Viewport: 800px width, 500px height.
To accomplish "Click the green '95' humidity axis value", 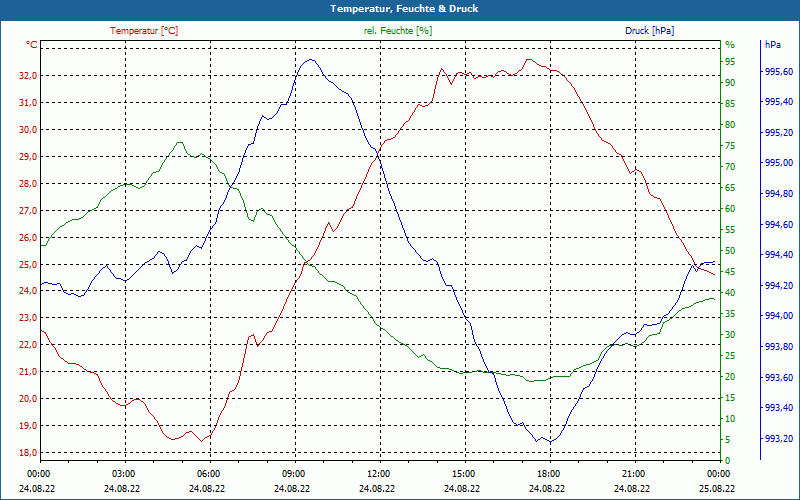I will point(730,62).
